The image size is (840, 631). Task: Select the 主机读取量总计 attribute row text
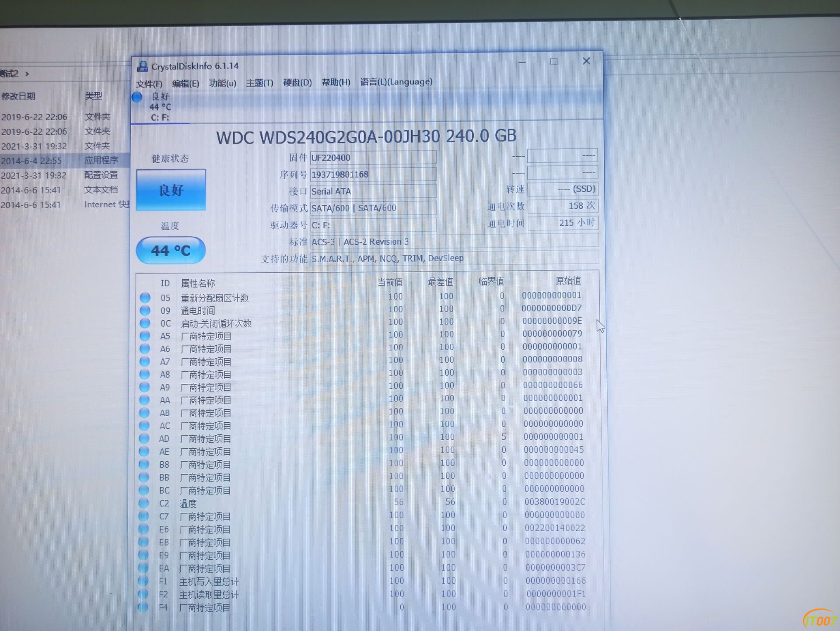[x=209, y=595]
